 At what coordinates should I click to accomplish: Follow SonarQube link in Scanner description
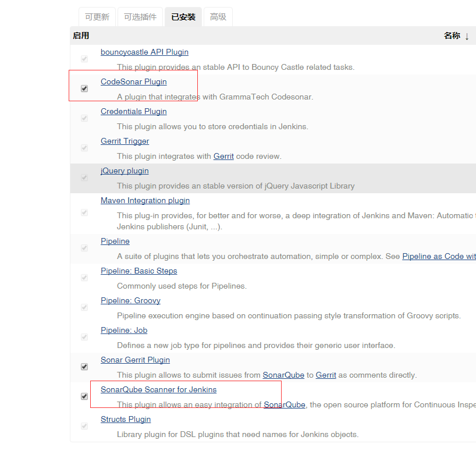pos(284,405)
